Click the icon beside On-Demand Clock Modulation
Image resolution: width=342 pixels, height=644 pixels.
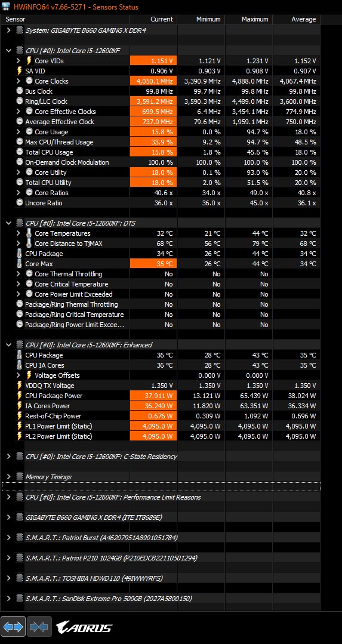click(x=19, y=162)
